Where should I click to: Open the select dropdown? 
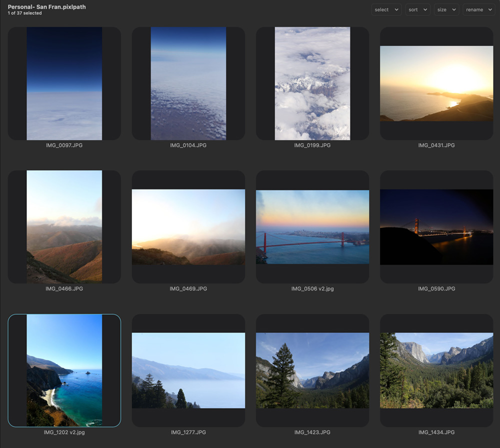point(386,9)
